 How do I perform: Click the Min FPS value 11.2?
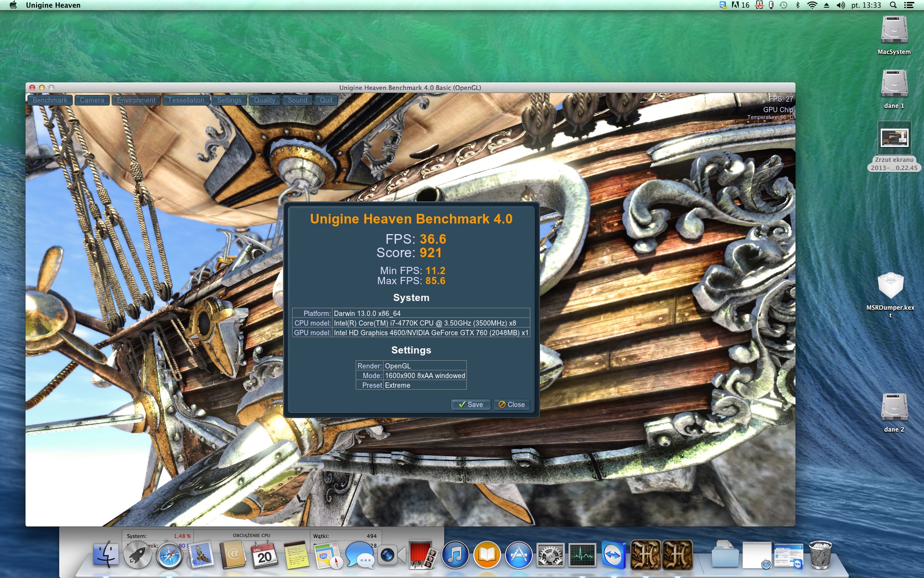click(436, 271)
